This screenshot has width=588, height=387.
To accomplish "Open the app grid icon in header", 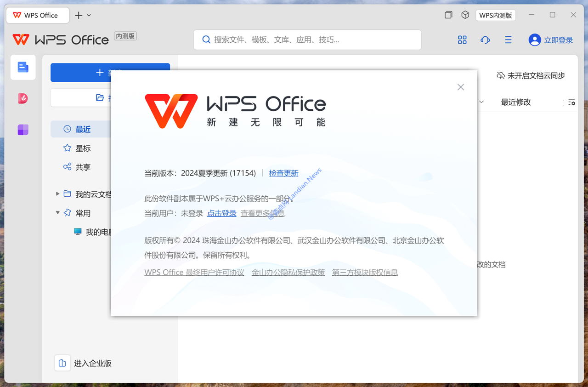I will (462, 40).
